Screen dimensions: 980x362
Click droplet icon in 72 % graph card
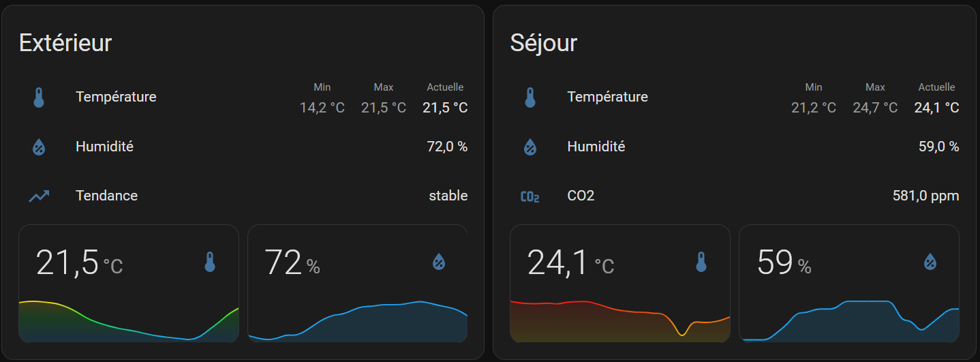[439, 262]
